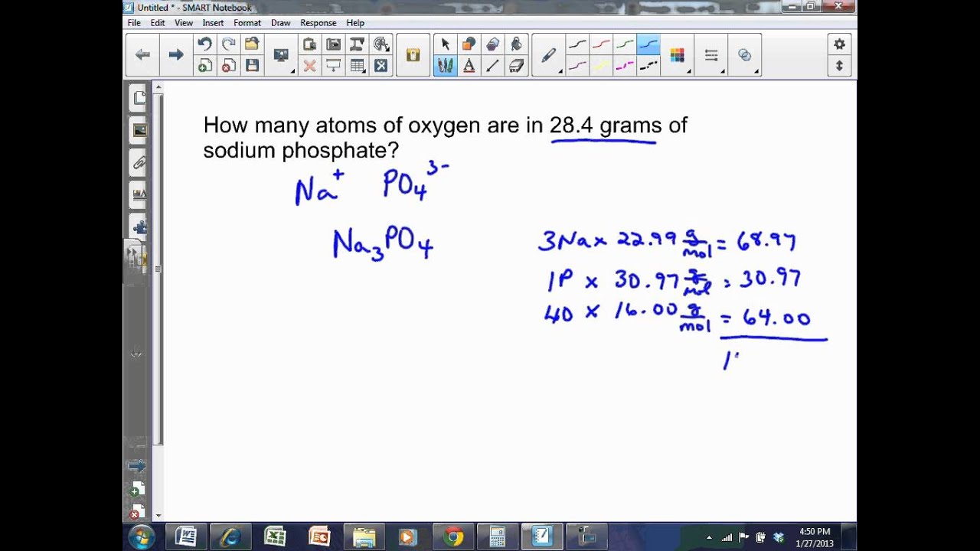
Task: Pick the purple pen style
Action: click(577, 66)
